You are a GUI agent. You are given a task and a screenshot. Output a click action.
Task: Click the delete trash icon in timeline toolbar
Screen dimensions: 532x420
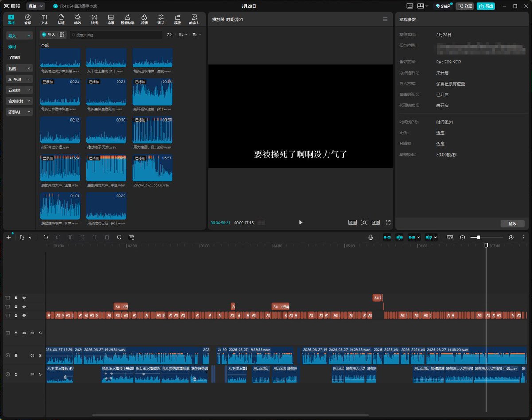tap(107, 237)
